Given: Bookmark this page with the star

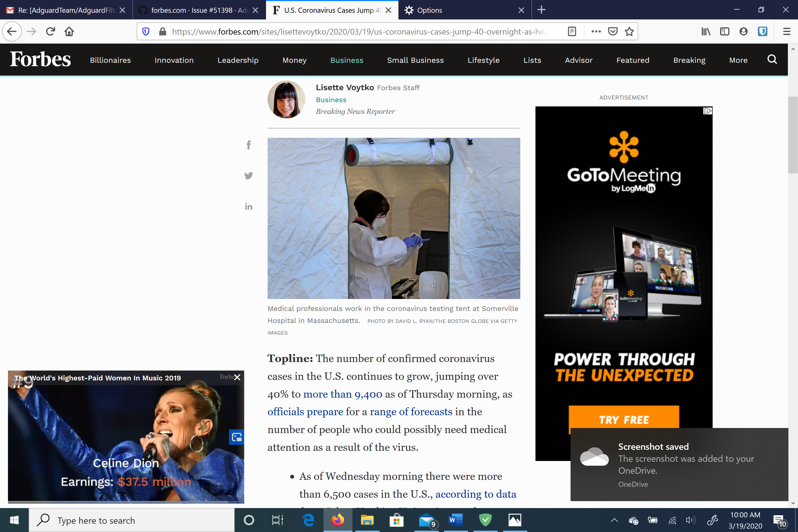Looking at the screenshot, I should click(629, 32).
